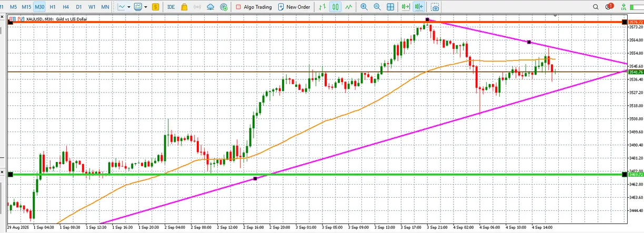
Task: Select the H1 timeframe
Action: [x=53, y=7]
